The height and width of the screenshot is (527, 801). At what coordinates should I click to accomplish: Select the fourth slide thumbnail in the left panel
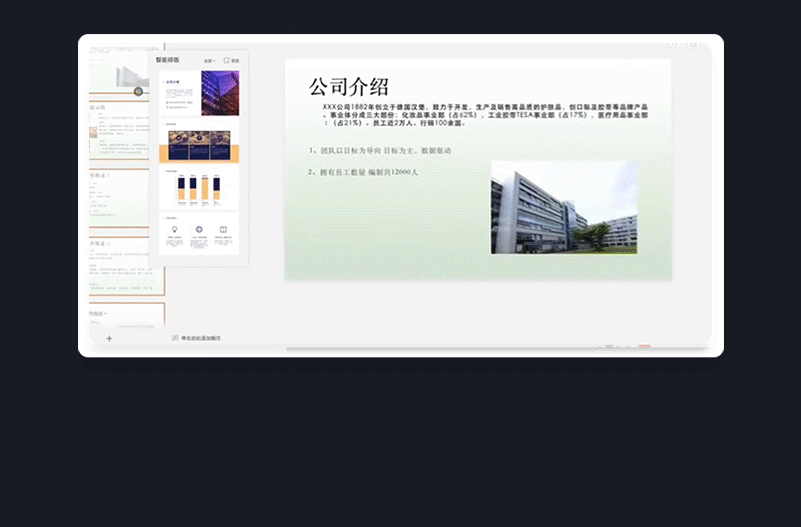(x=126, y=266)
